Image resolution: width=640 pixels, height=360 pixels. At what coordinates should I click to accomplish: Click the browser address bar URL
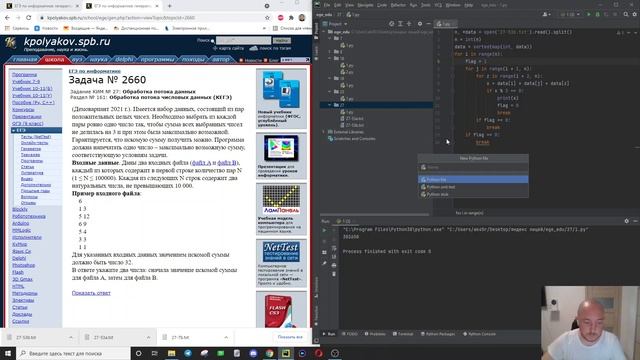pyautogui.click(x=121, y=18)
